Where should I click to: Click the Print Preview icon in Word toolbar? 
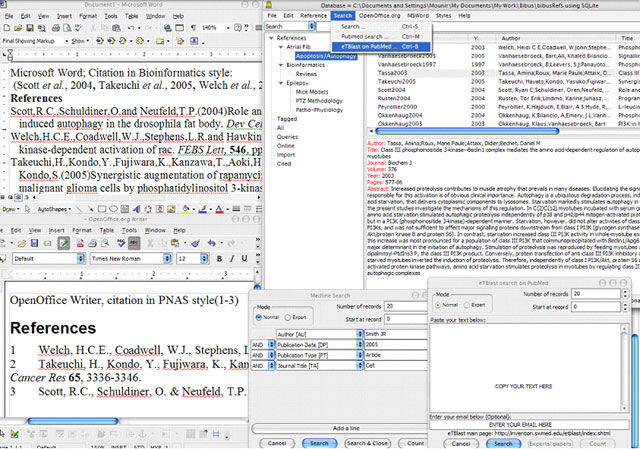67,28
